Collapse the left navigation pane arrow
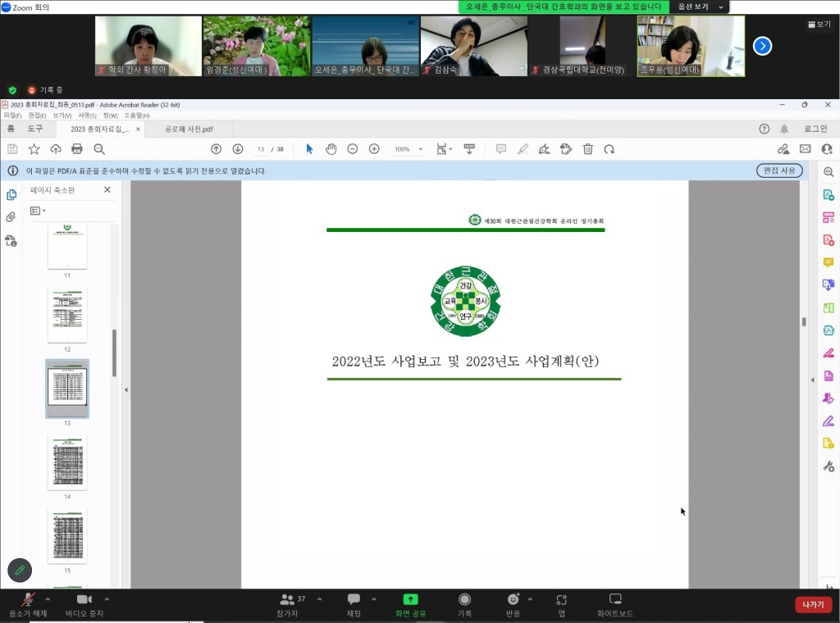The width and height of the screenshot is (840, 623). tap(126, 390)
